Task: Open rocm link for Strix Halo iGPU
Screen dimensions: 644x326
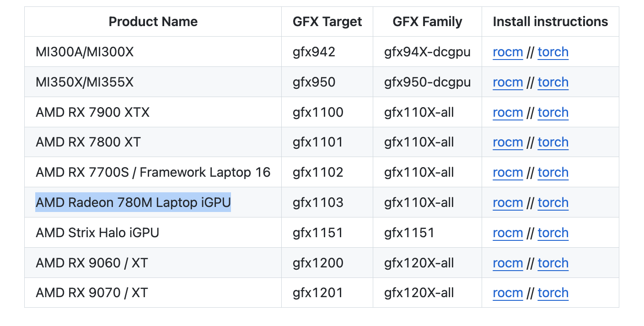Action: click(507, 233)
